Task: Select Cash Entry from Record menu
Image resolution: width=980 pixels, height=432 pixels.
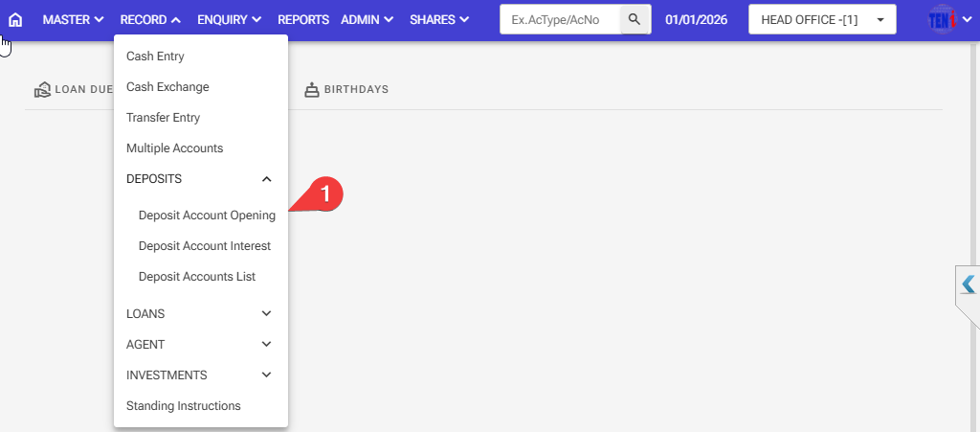Action: pyautogui.click(x=155, y=57)
